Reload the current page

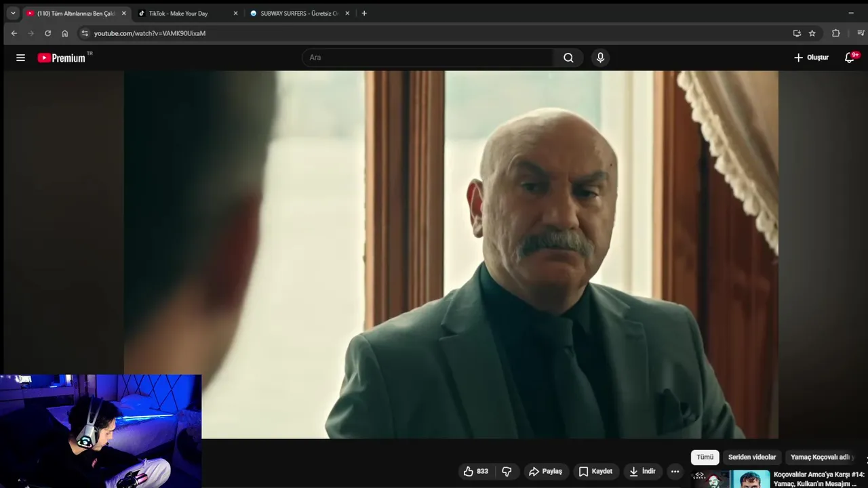point(47,33)
